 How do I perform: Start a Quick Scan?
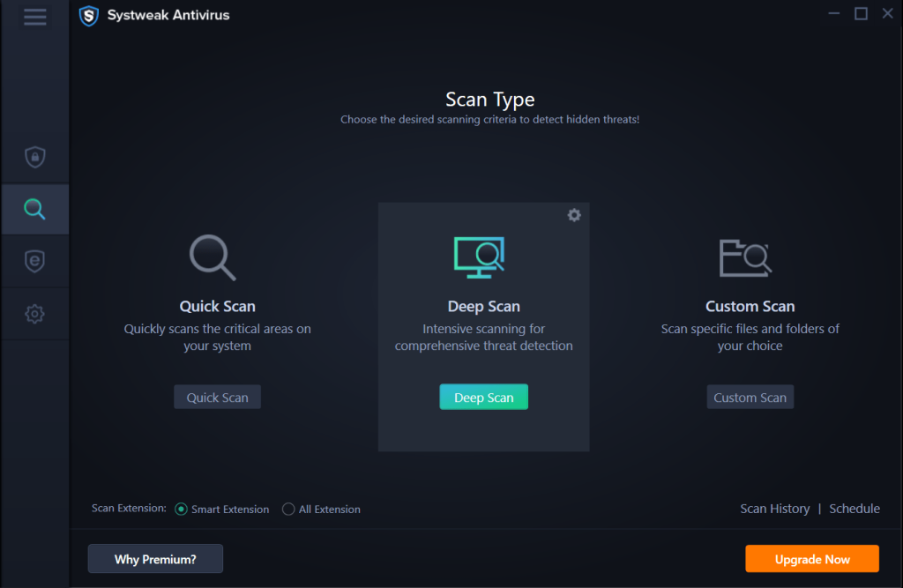pyautogui.click(x=217, y=398)
